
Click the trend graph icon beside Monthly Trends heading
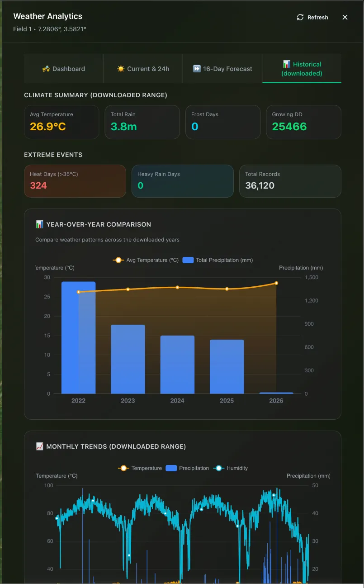39,446
